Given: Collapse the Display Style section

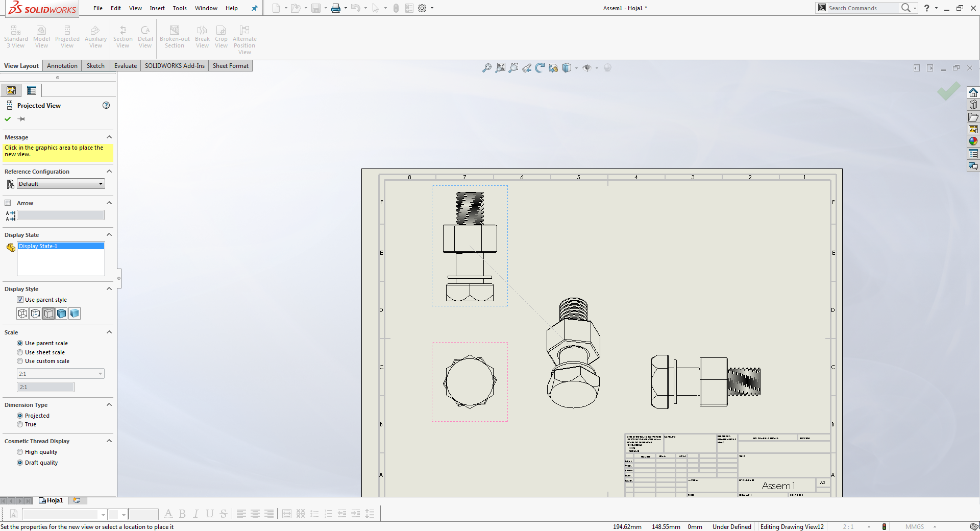Looking at the screenshot, I should click(x=109, y=288).
